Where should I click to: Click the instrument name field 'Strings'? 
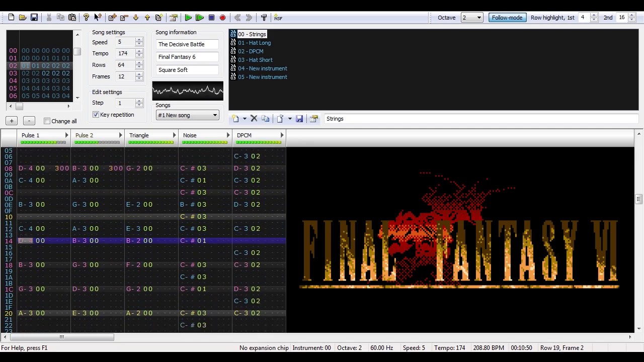click(x=481, y=119)
